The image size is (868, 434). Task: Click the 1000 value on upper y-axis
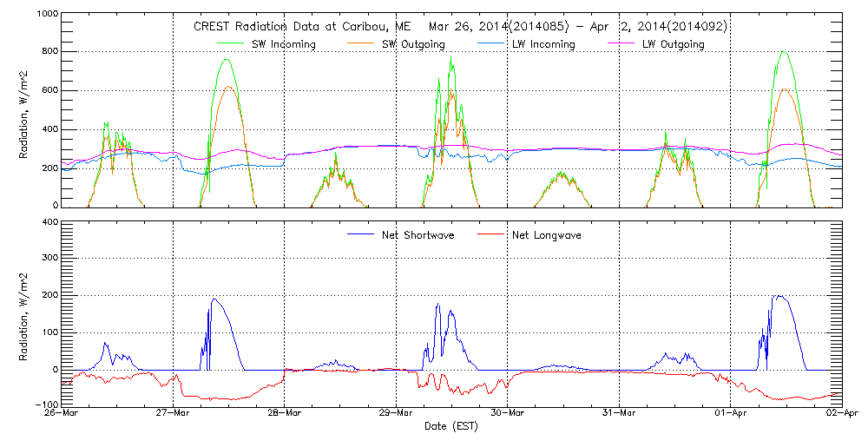tap(45, 16)
